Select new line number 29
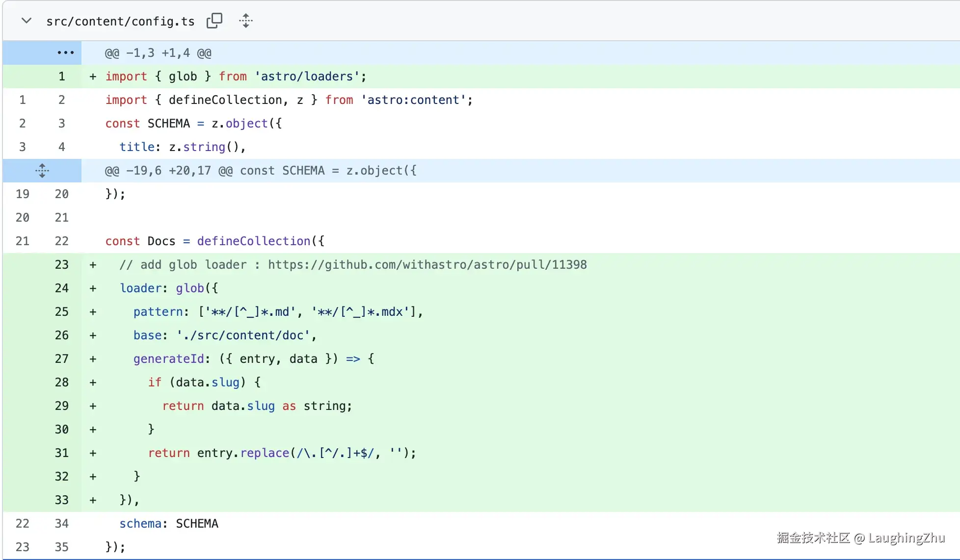The width and height of the screenshot is (960, 560). (x=62, y=406)
